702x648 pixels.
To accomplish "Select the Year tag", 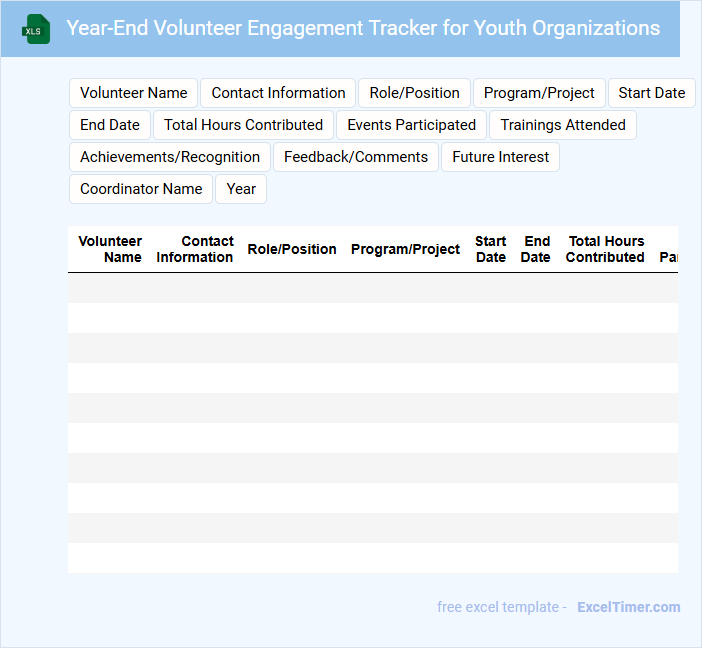I will (x=241, y=189).
